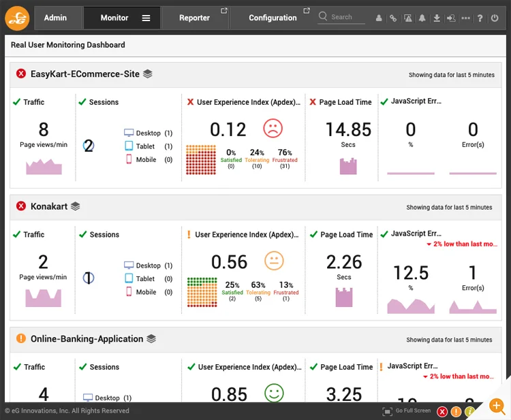Open EasyKart Traffic metric heading

pos(33,102)
